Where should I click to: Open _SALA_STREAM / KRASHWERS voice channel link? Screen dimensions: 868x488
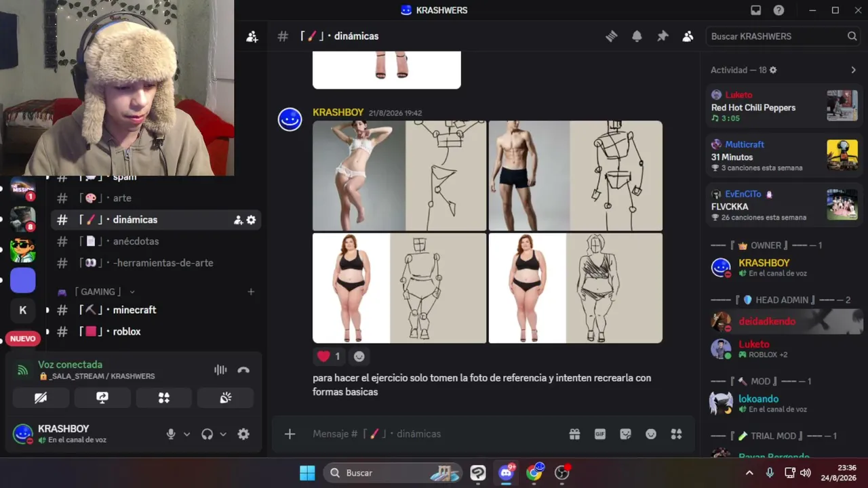pyautogui.click(x=97, y=376)
